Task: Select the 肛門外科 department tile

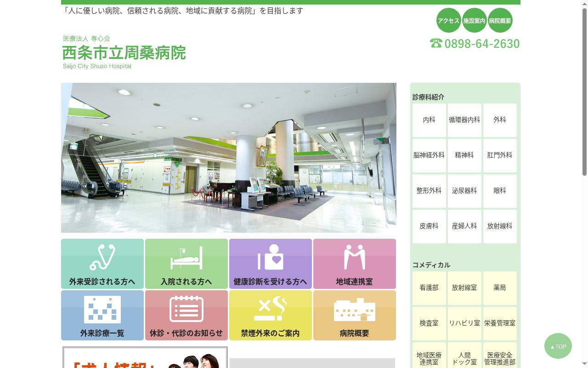Action: 500,155
